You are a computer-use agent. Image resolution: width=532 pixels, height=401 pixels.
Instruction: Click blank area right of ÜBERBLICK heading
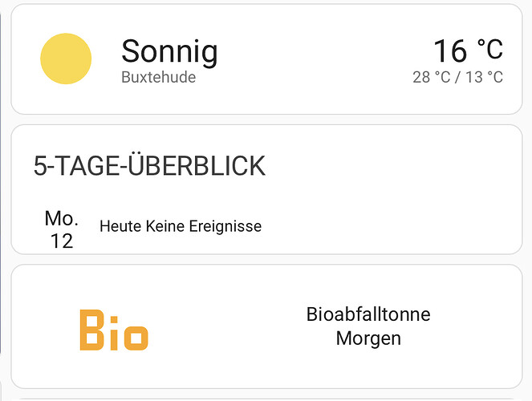point(385,166)
